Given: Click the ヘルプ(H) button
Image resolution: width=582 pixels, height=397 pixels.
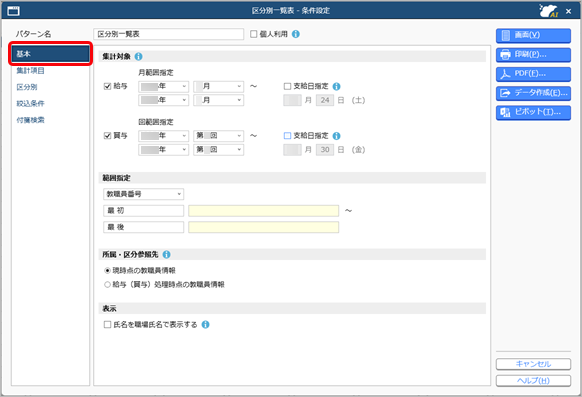Looking at the screenshot, I should [533, 381].
